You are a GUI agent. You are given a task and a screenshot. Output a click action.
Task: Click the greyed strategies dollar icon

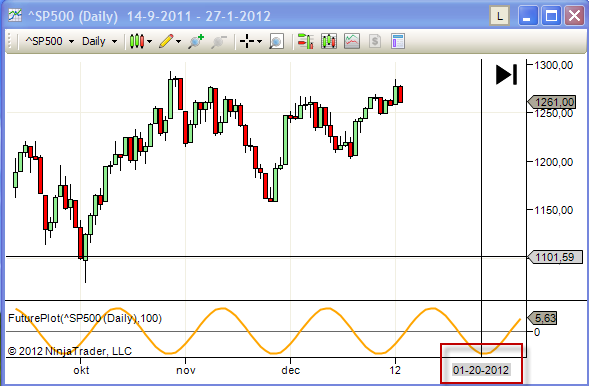coord(375,41)
